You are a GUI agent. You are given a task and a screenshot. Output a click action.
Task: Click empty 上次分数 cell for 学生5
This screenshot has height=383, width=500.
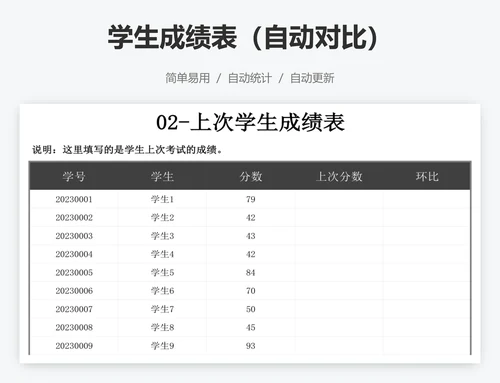339,273
